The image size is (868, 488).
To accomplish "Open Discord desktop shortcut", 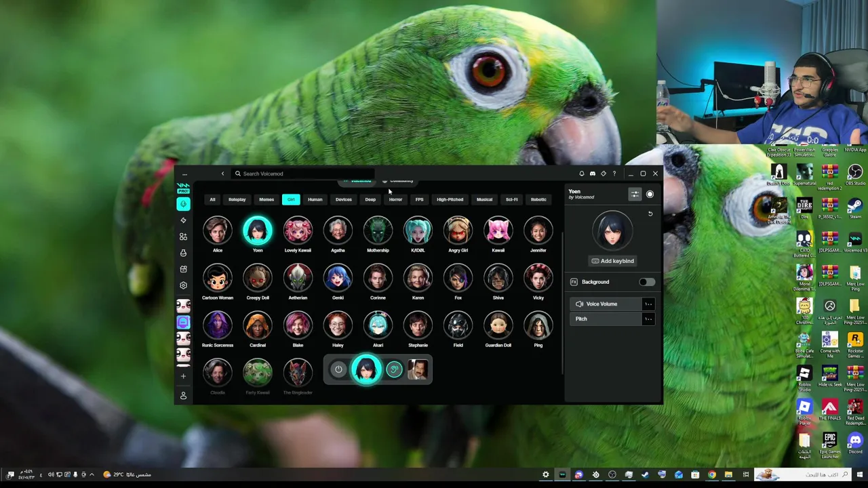I will [x=855, y=444].
